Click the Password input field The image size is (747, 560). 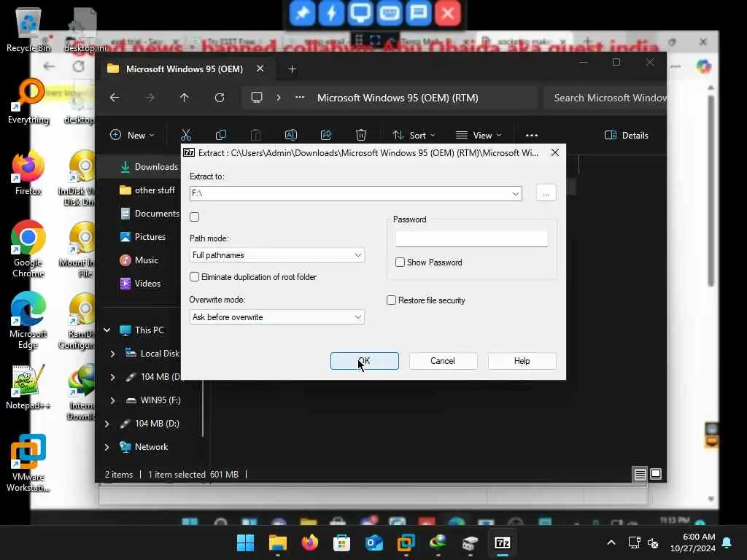[x=472, y=238]
